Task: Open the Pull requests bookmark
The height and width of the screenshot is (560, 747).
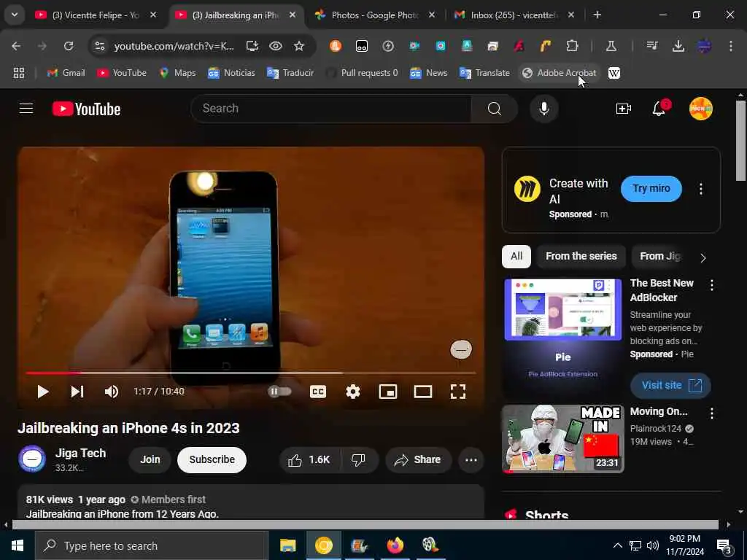Action: pos(363,73)
